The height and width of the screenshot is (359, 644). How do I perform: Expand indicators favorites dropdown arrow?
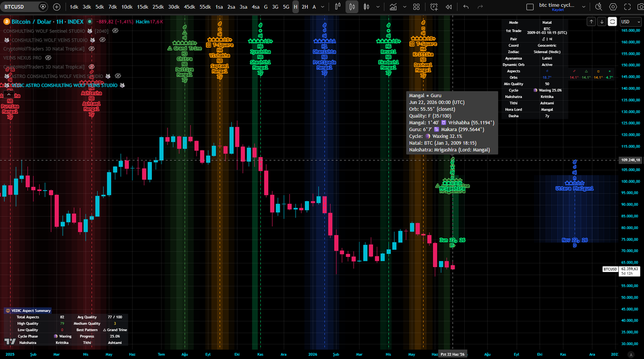click(405, 7)
